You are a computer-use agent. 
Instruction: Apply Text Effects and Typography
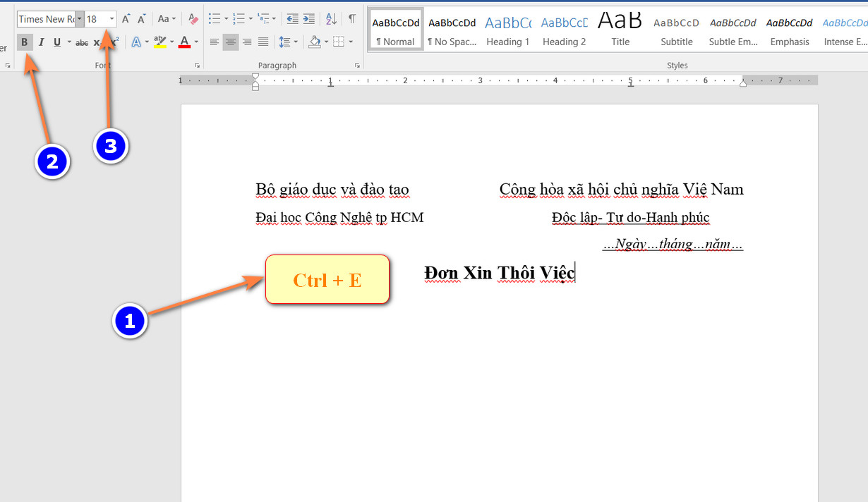[x=136, y=42]
